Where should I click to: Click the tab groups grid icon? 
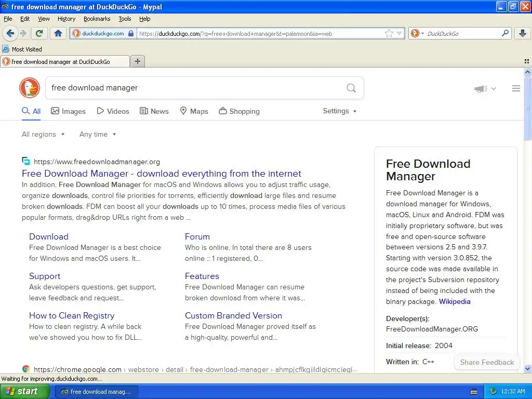pyautogui.click(x=527, y=61)
